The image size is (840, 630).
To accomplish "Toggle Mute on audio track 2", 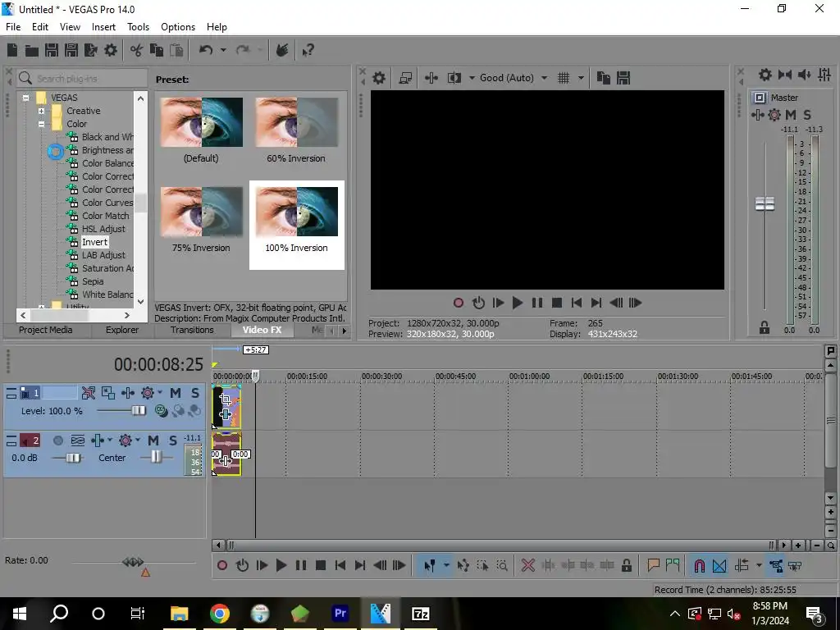I will [x=153, y=441].
